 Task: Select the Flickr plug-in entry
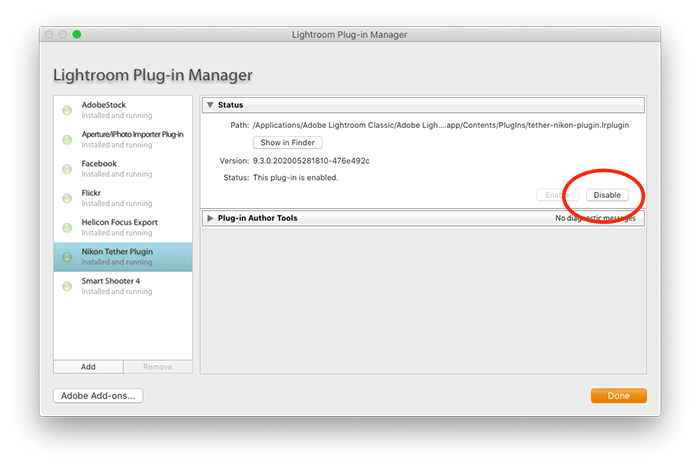tap(123, 198)
